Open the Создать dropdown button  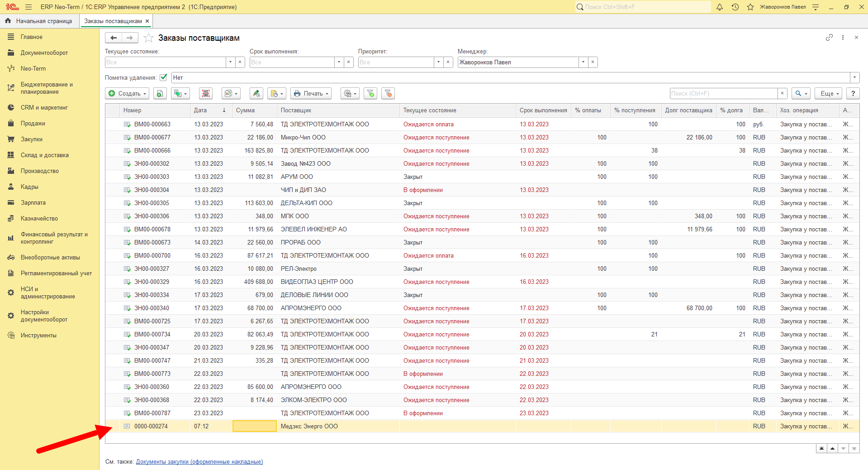pos(128,94)
